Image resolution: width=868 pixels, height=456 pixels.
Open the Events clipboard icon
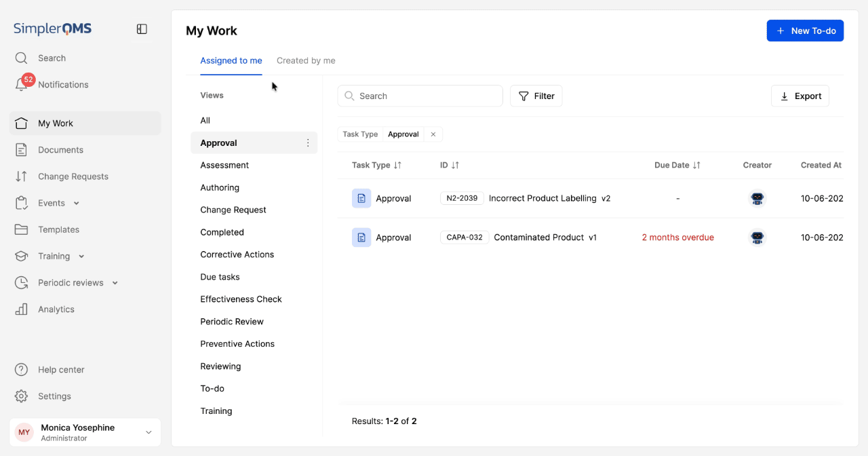[x=21, y=203]
